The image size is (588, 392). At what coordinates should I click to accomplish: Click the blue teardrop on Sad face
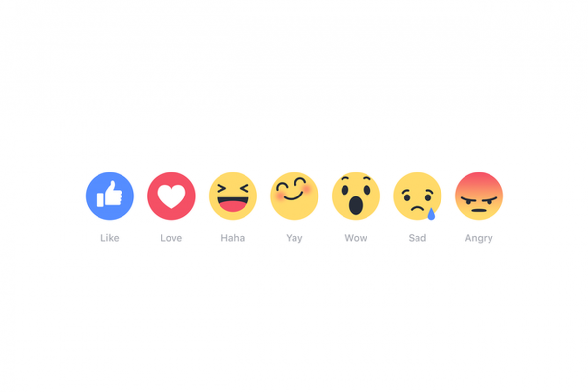[431, 214]
